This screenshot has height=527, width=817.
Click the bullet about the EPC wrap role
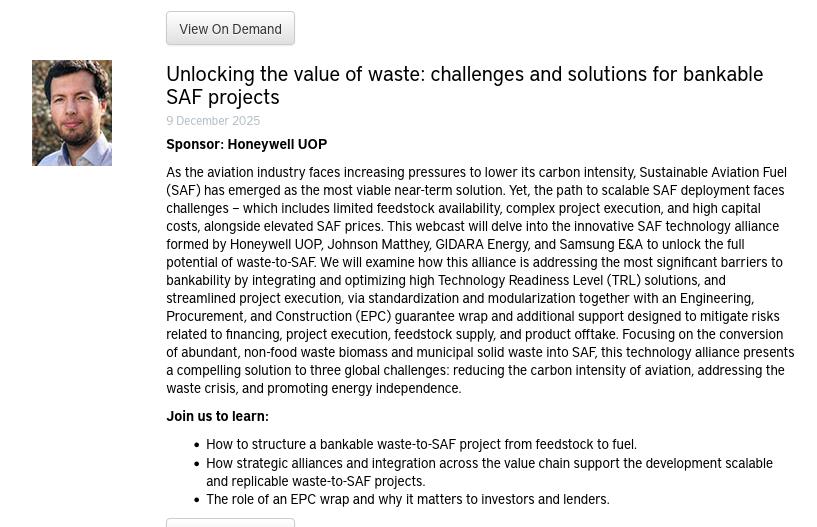(x=407, y=499)
